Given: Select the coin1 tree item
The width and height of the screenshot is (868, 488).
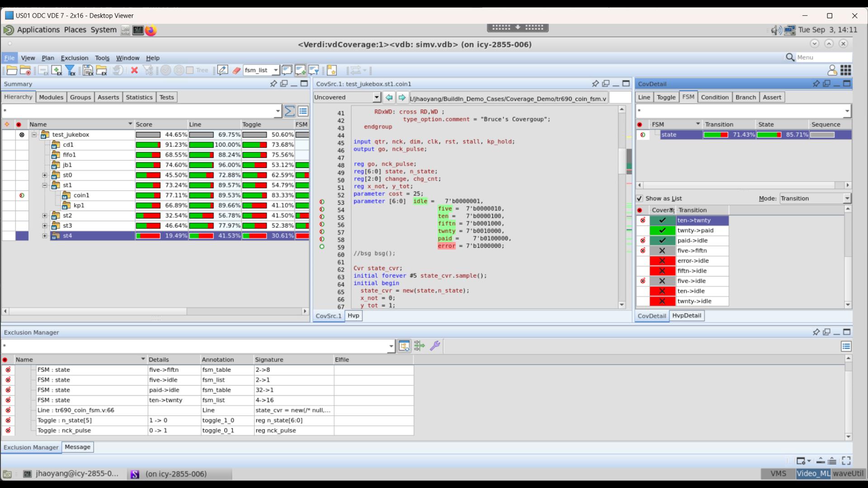Looking at the screenshot, I should 81,195.
